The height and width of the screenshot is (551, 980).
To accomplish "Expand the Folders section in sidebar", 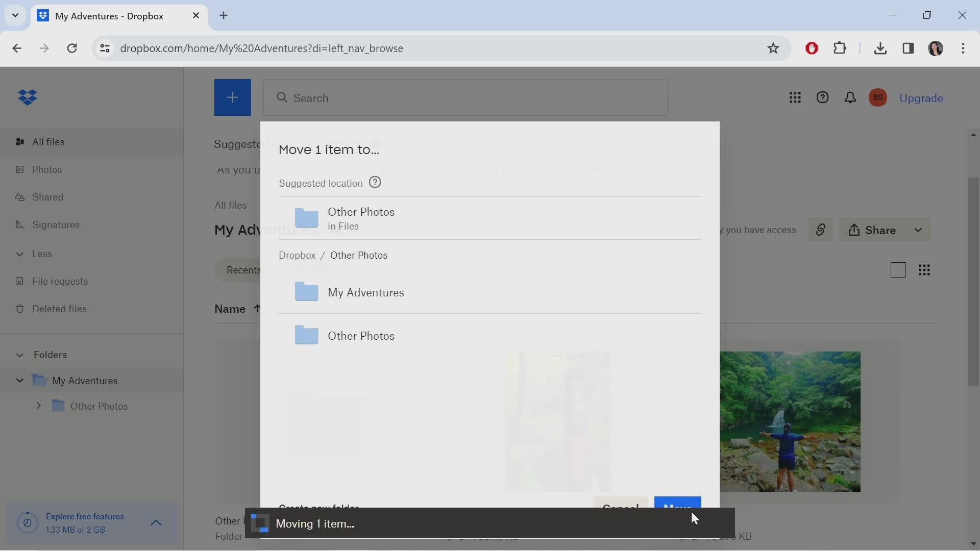I will pos(19,355).
